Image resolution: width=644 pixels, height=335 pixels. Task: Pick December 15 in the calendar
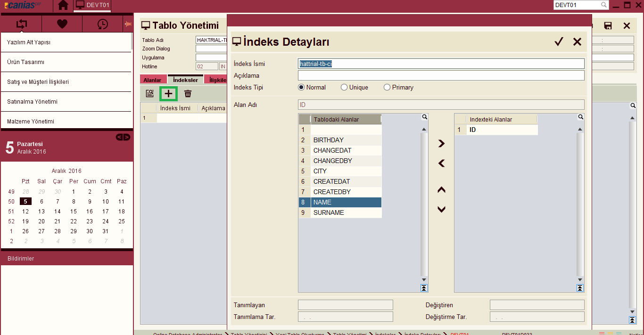pos(74,212)
